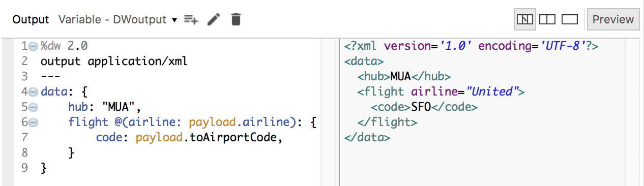Image resolution: width=644 pixels, height=186 pixels.
Task: Click the Output label
Action: tap(31, 20)
